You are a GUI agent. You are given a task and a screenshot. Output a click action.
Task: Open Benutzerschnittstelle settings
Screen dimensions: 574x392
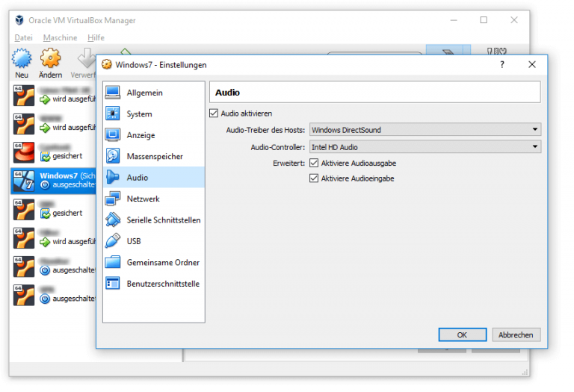(x=154, y=284)
